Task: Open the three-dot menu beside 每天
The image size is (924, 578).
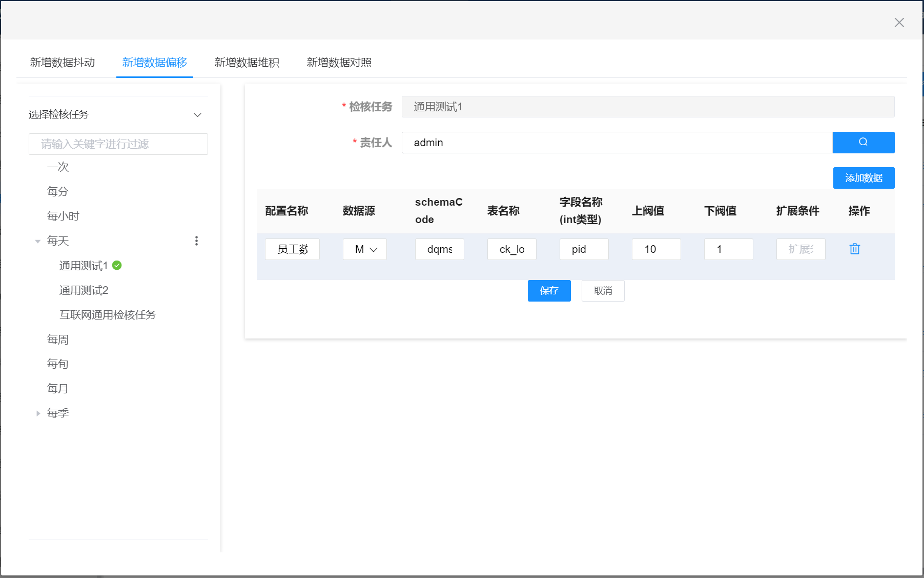Action: (196, 241)
